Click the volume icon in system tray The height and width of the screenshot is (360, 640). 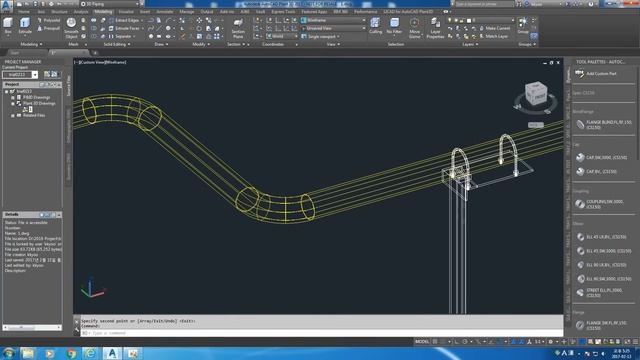tap(603, 353)
